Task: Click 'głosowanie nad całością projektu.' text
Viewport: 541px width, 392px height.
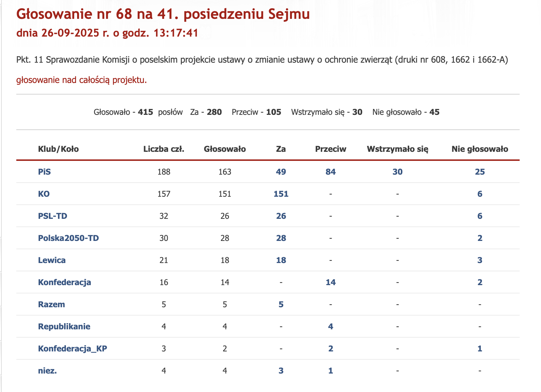Action: [81, 80]
